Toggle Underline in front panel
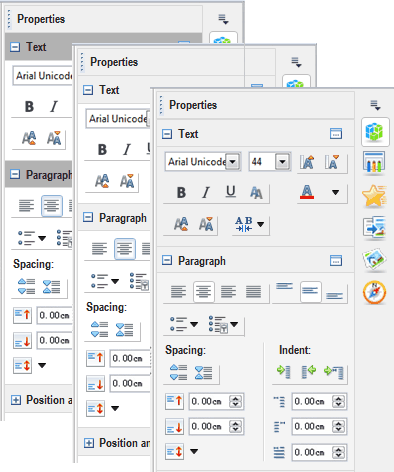 click(231, 193)
